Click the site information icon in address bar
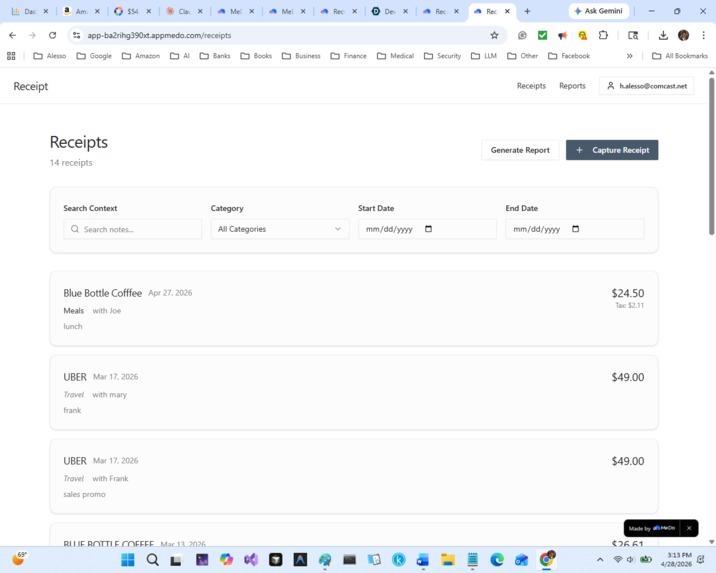This screenshot has height=573, width=716. tap(77, 35)
